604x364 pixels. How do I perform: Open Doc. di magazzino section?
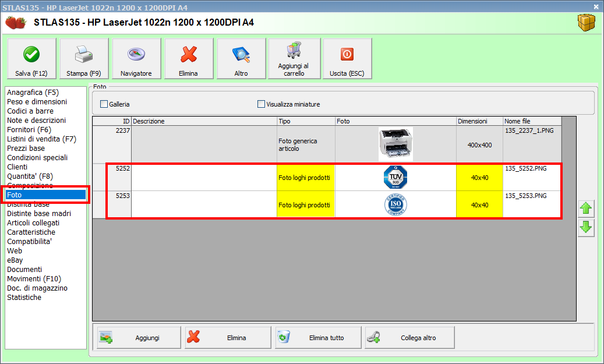pos(37,288)
